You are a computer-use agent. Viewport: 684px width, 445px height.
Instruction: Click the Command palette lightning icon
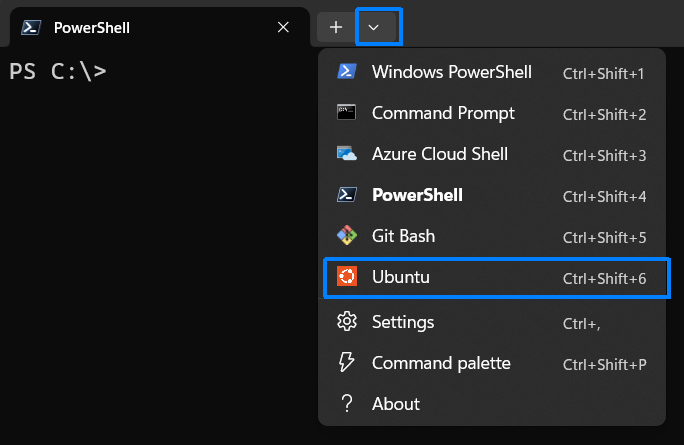(x=347, y=362)
